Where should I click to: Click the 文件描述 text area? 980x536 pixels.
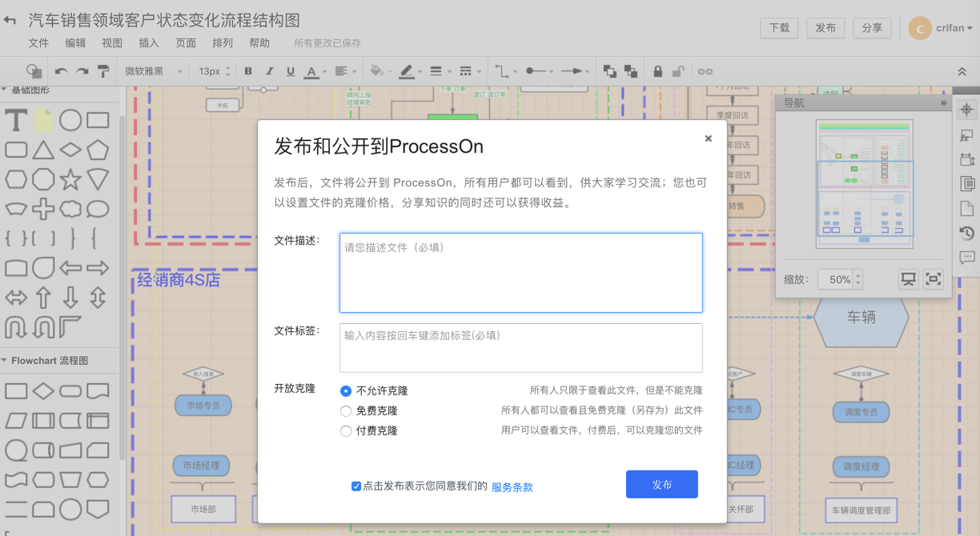pos(521,273)
